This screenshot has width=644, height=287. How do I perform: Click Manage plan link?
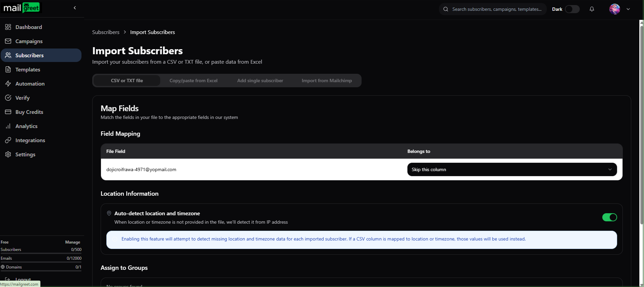click(73, 242)
